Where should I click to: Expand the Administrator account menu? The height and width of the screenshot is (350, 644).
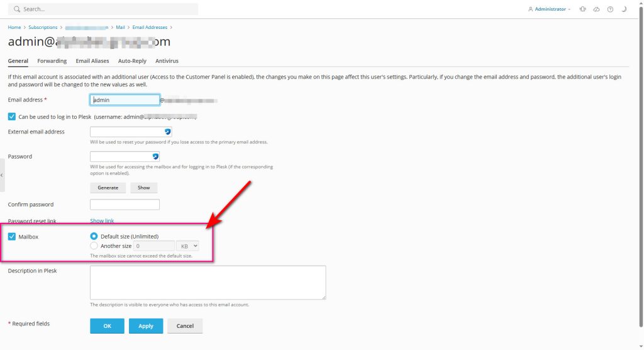(549, 9)
